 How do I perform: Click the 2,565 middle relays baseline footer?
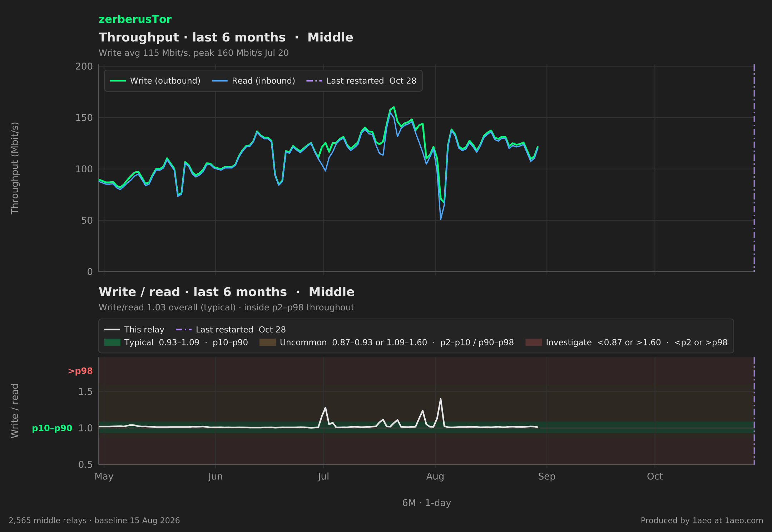pyautogui.click(x=94, y=521)
